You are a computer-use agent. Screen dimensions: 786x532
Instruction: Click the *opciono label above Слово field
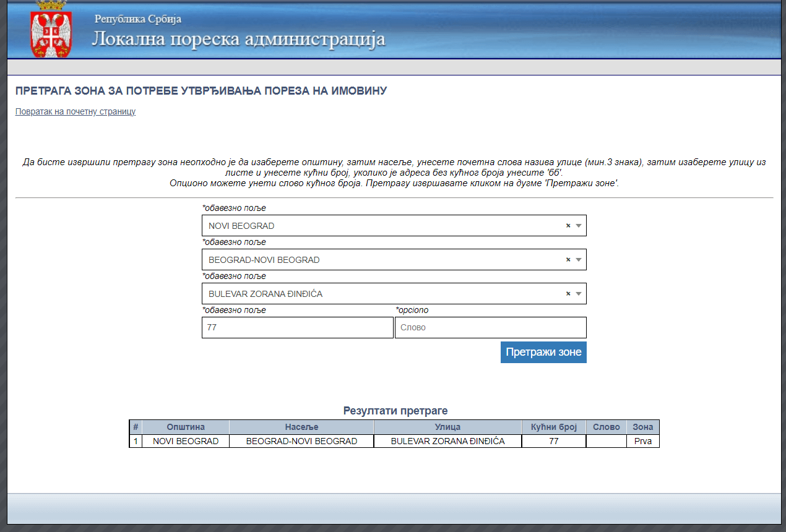(x=412, y=310)
